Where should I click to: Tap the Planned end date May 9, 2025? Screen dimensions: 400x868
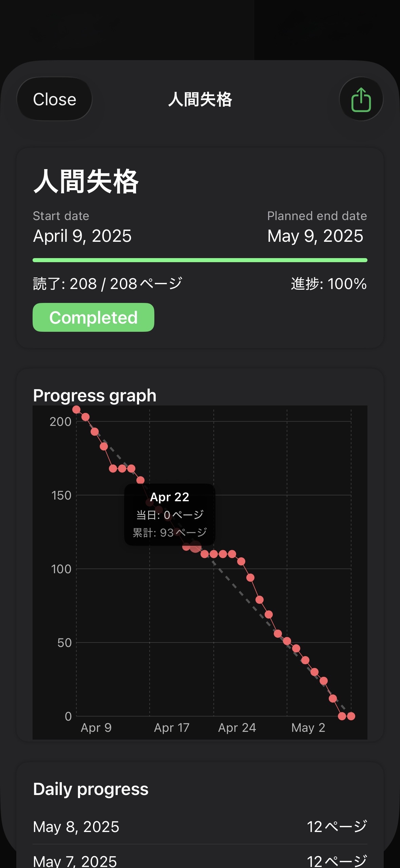click(315, 236)
